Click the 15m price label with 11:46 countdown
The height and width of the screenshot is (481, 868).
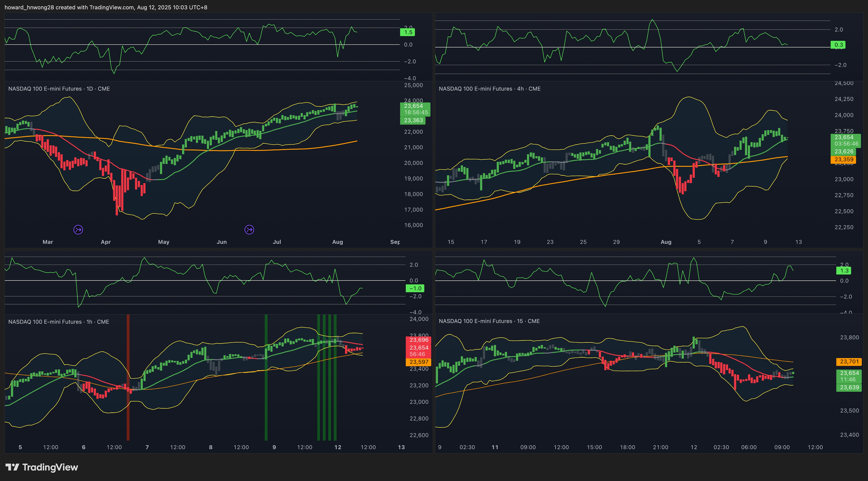click(849, 376)
